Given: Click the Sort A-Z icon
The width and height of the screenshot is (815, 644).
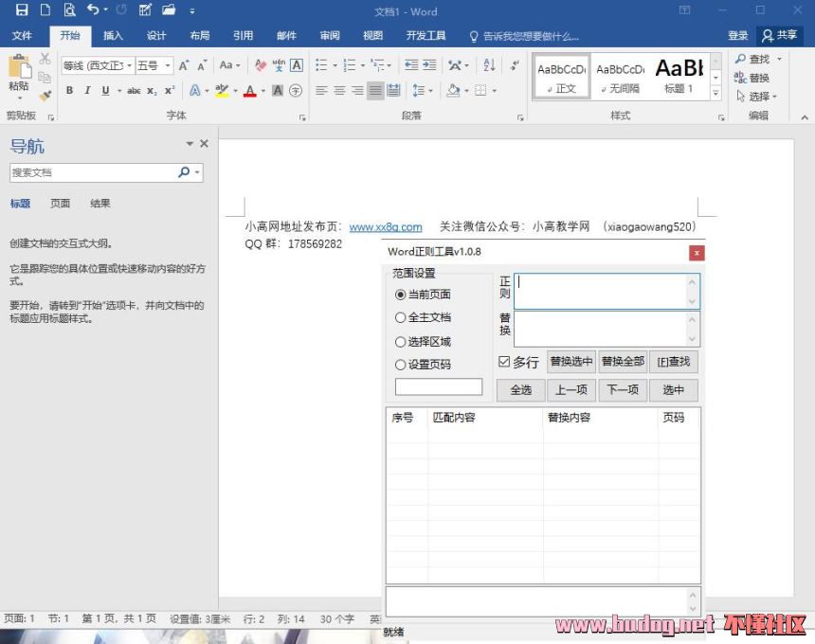Looking at the screenshot, I should click(x=489, y=65).
